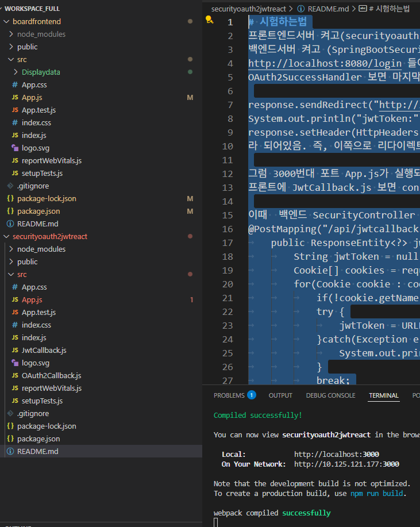Click 'webpack compiled successfully' terminal line

tap(272, 513)
